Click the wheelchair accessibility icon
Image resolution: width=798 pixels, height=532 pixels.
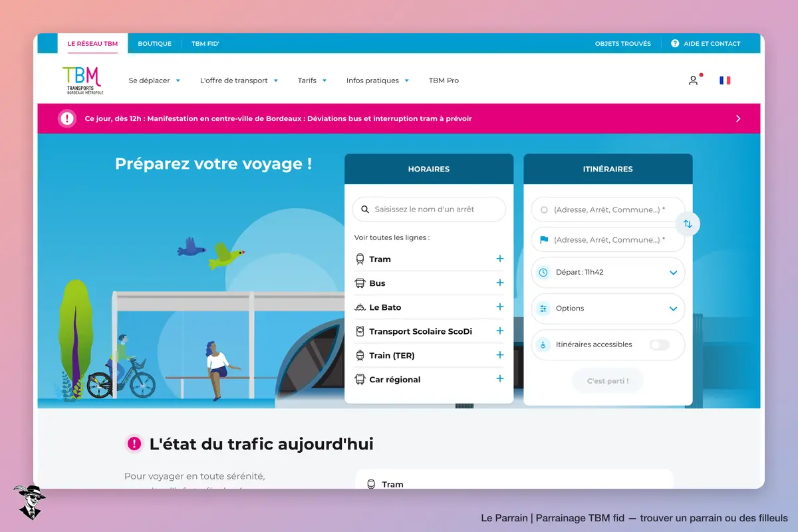click(x=543, y=344)
